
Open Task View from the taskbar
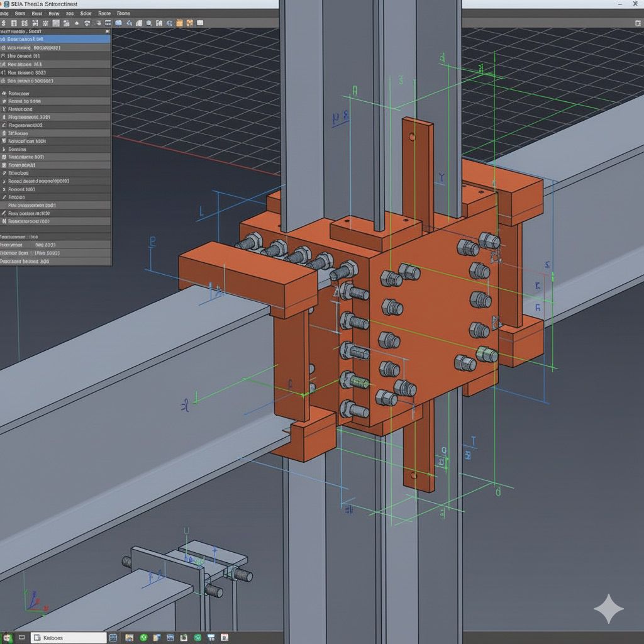tap(22, 637)
